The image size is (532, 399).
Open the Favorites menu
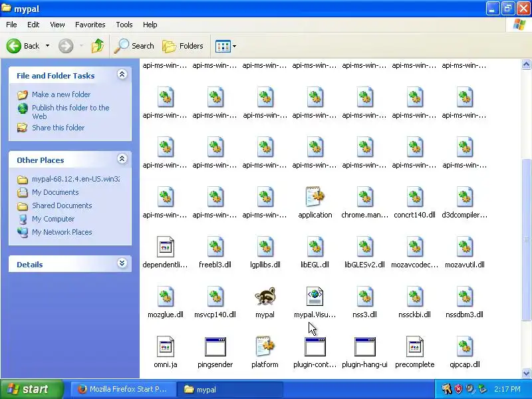click(90, 25)
